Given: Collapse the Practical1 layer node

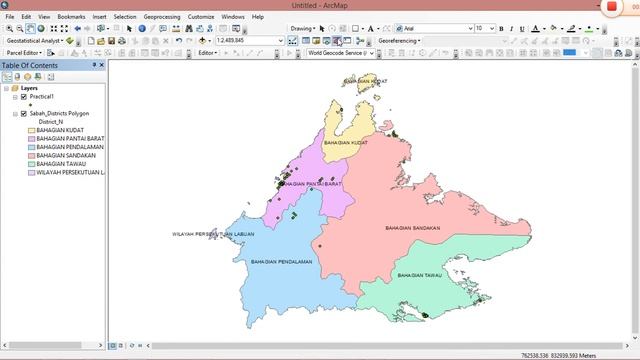Looking at the screenshot, I should 15,97.
